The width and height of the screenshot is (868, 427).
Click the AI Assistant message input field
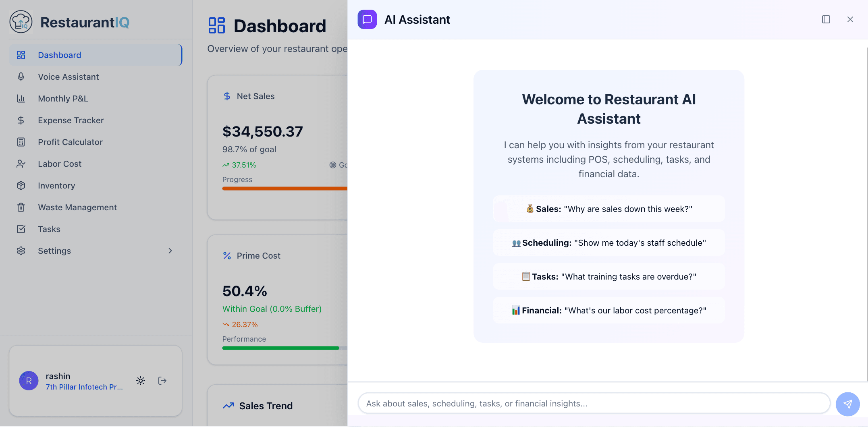tap(592, 403)
